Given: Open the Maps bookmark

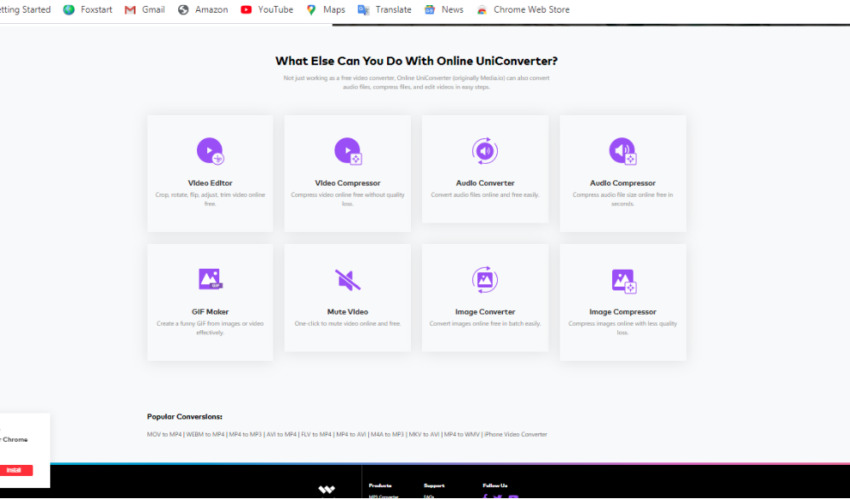Looking at the screenshot, I should pos(325,10).
